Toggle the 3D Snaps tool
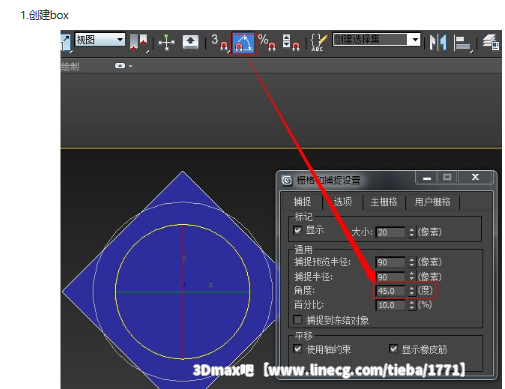505x389 pixels. [220, 43]
